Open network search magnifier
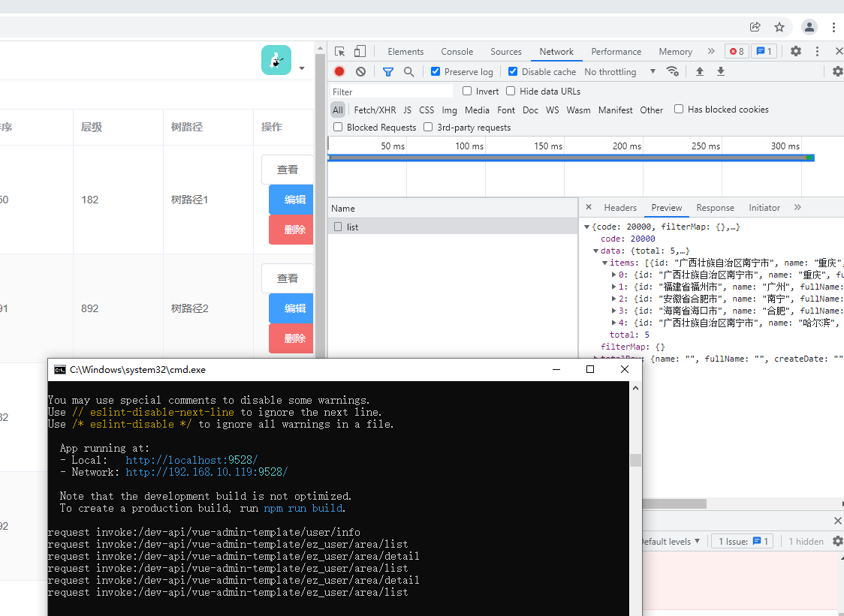 tap(409, 71)
